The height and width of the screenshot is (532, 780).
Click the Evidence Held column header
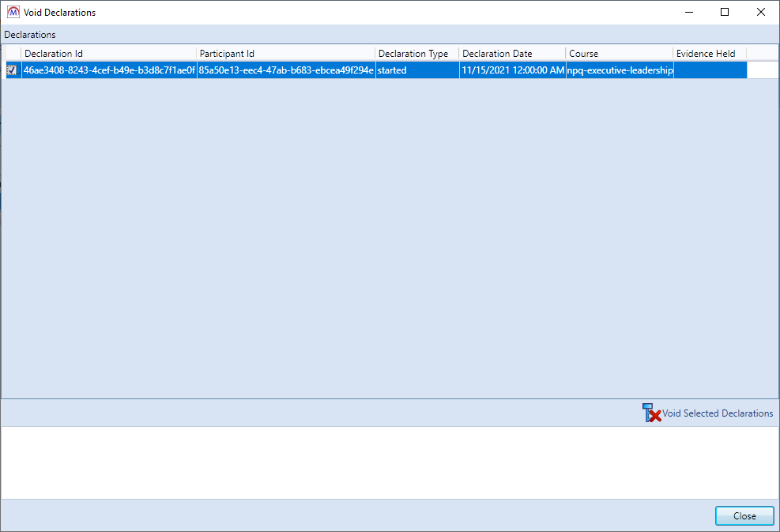[709, 54]
